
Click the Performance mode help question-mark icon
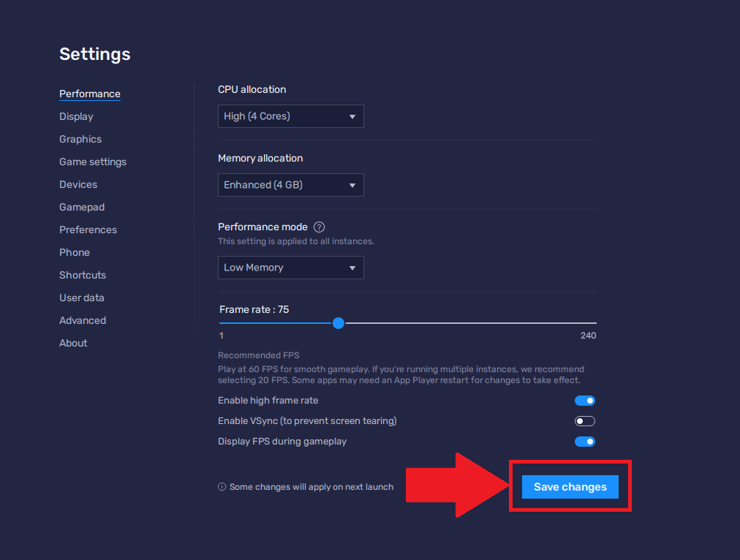tap(319, 227)
